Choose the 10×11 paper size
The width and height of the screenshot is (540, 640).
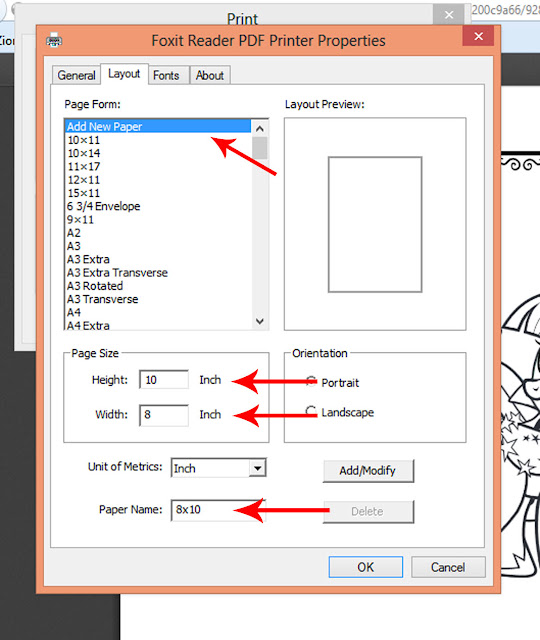click(x=158, y=140)
